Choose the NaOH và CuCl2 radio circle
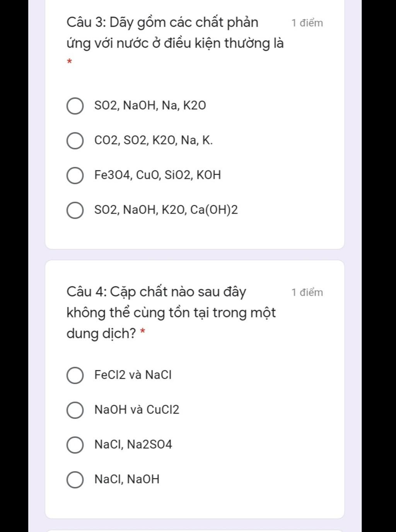 pyautogui.click(x=75, y=410)
